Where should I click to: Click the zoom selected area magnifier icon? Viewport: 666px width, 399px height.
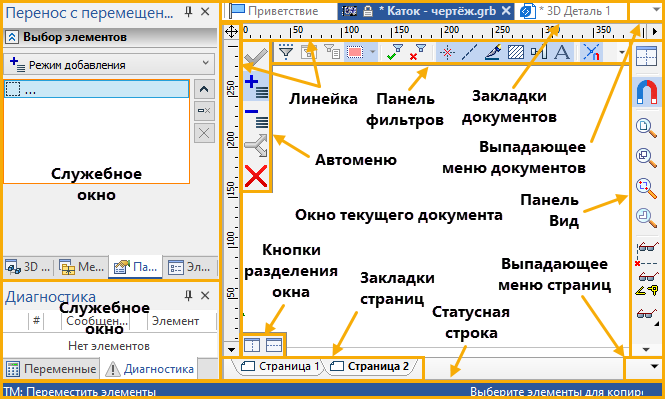click(646, 187)
